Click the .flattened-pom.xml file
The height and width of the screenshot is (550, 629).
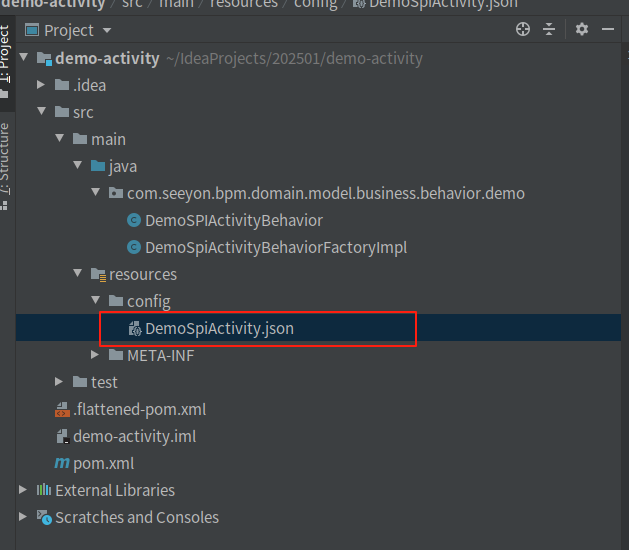[139, 409]
